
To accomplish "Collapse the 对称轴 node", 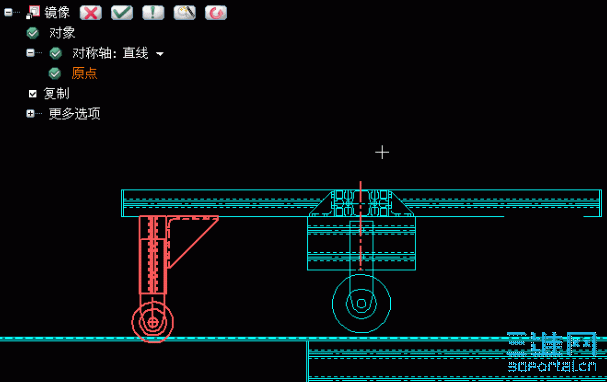I will (x=30, y=53).
